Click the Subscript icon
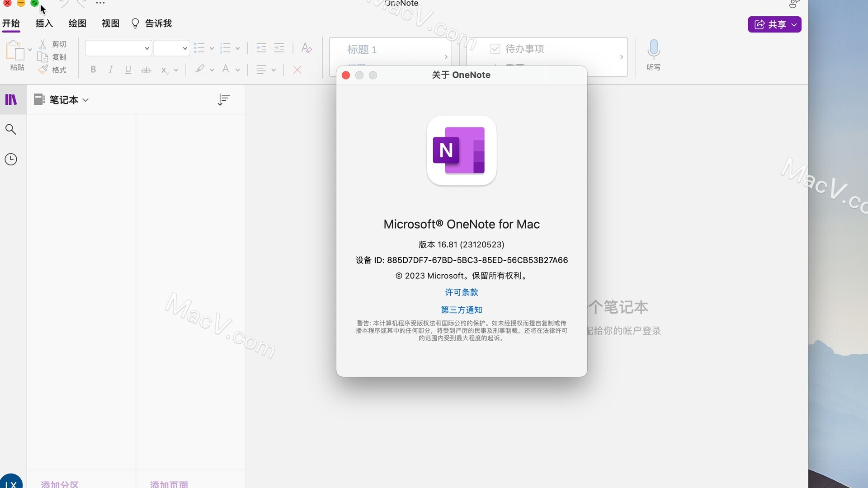 coord(165,70)
